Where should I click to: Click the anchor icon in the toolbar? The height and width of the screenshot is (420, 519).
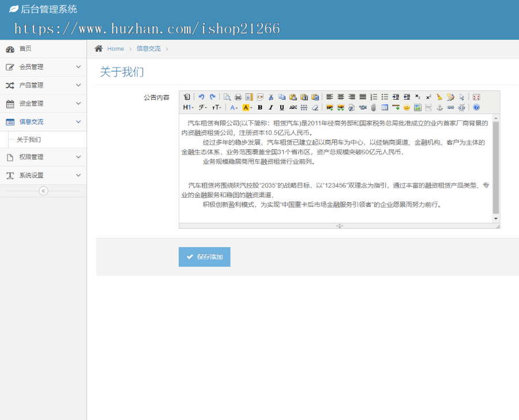click(439, 107)
